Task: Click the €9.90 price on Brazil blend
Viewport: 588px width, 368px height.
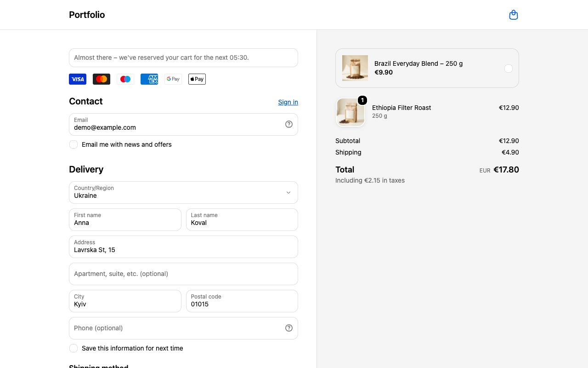Action: (x=384, y=72)
